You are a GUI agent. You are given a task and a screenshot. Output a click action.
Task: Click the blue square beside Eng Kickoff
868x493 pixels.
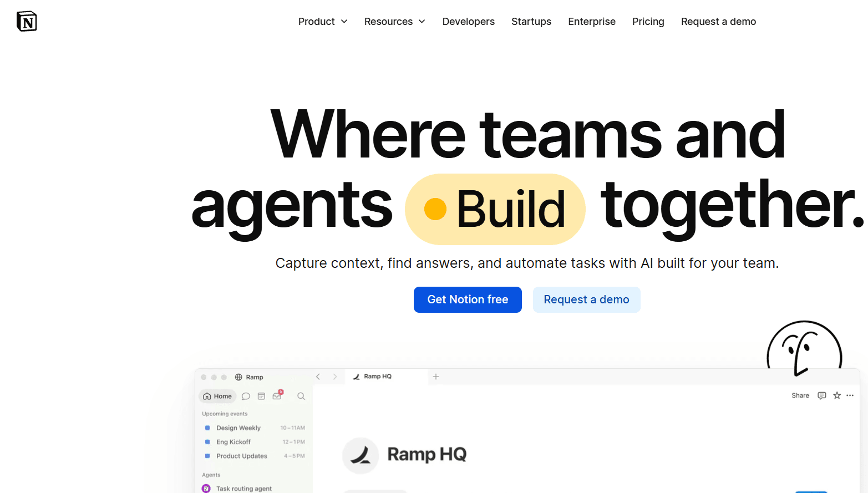tap(207, 442)
